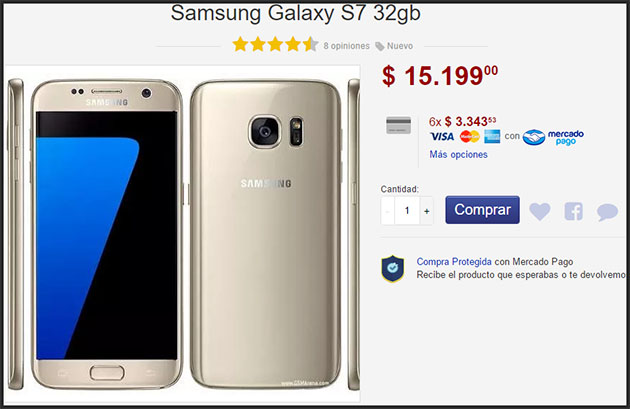Click the gold phone front image

point(106,234)
